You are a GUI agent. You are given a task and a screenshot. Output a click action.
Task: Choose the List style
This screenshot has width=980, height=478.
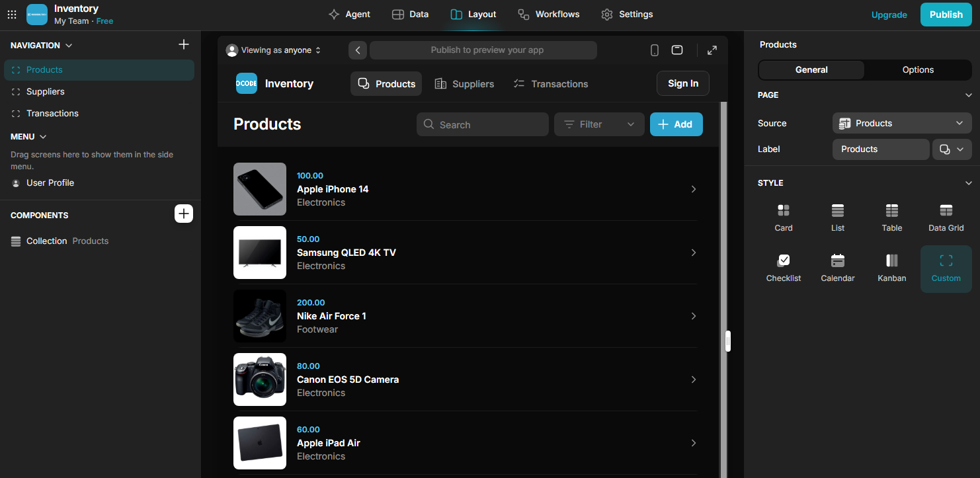tap(838, 218)
